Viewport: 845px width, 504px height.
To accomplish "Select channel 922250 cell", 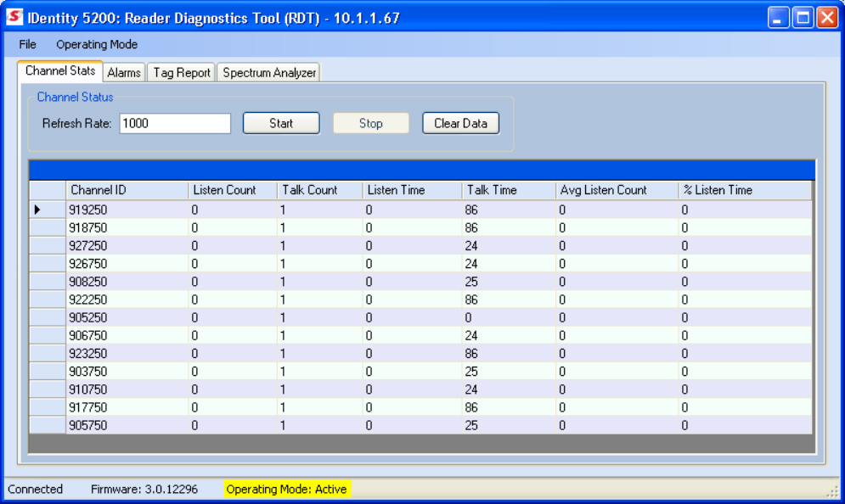I will [x=127, y=300].
